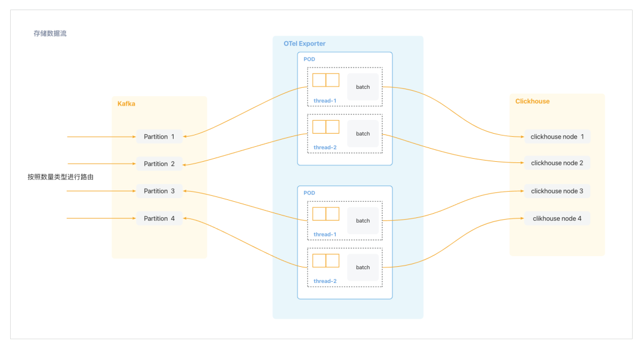Select clickhouse node 2
Screen dimensions: 644x348
tap(558, 163)
